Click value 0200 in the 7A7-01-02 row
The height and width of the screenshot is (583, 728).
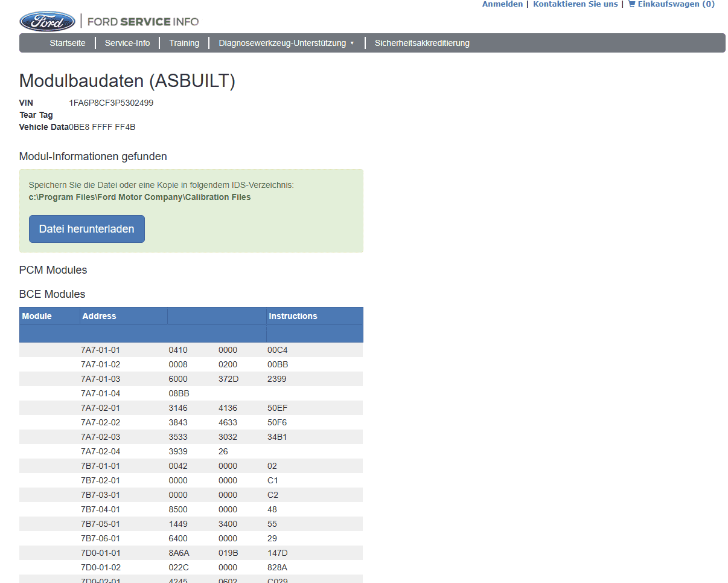[x=228, y=364]
